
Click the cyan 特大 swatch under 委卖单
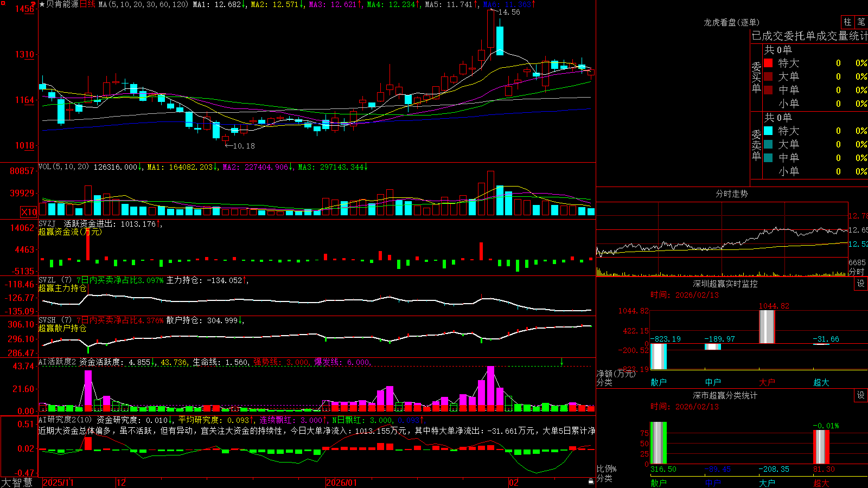(768, 131)
